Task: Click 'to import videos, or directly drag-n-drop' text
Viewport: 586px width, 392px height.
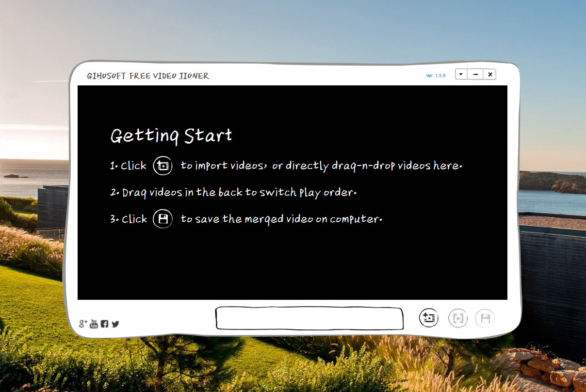Action: point(322,166)
